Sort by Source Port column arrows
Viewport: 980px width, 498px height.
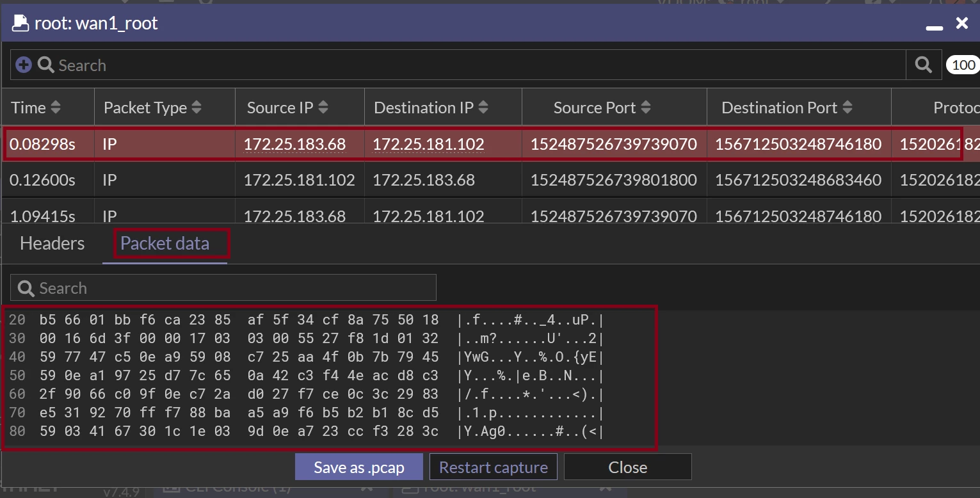click(646, 108)
